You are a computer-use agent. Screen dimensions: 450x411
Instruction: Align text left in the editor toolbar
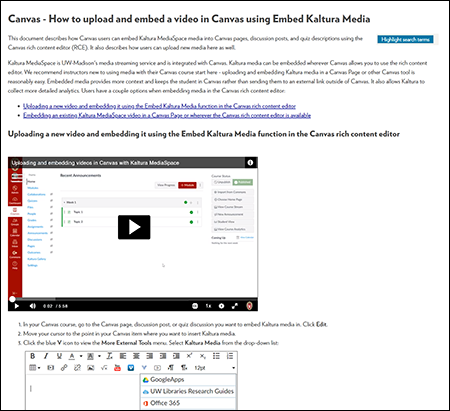(123, 356)
